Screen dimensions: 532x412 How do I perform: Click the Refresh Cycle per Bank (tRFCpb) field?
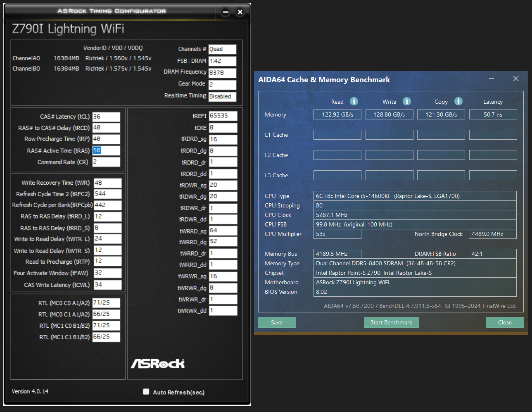(108, 205)
